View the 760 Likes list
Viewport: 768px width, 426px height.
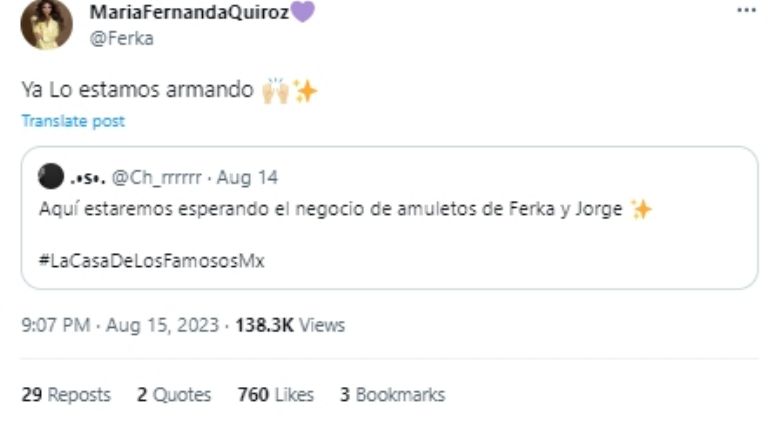tap(276, 395)
